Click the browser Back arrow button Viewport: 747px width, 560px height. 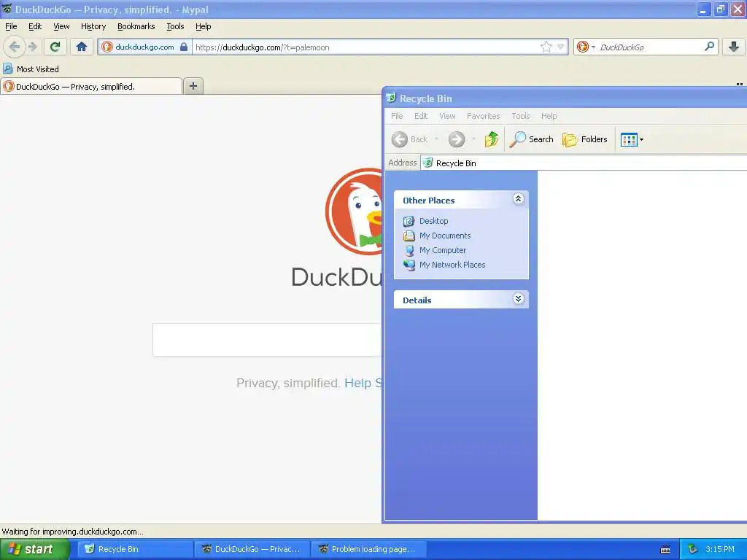[x=15, y=47]
